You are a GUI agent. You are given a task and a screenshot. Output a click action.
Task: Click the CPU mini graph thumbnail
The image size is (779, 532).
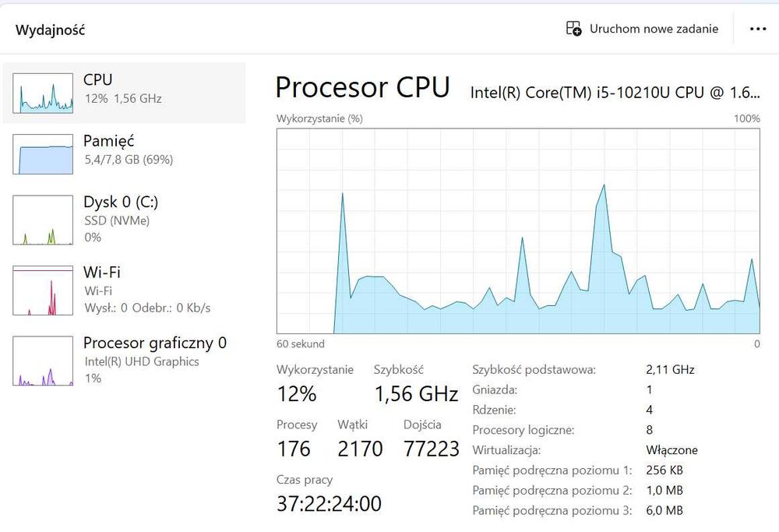click(44, 93)
